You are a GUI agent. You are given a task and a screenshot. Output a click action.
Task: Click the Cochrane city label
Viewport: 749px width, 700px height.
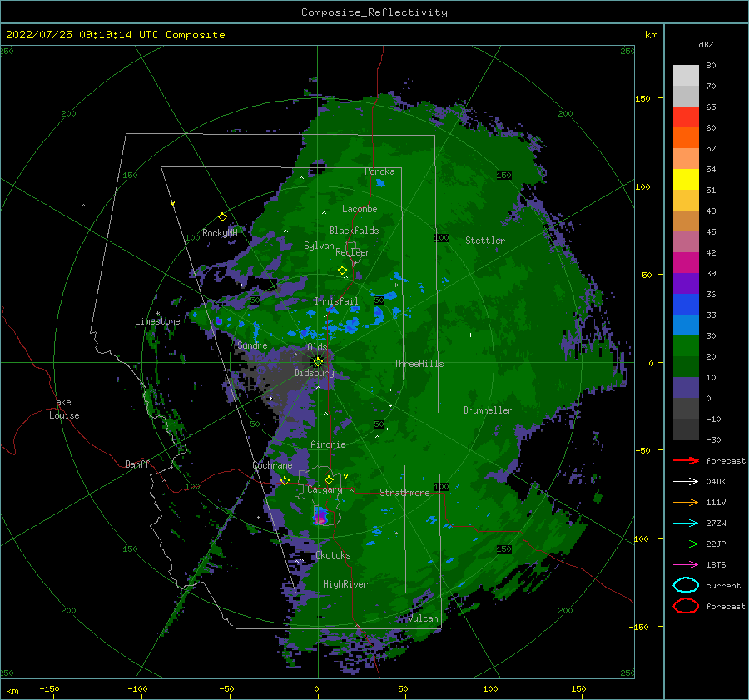[x=272, y=465]
